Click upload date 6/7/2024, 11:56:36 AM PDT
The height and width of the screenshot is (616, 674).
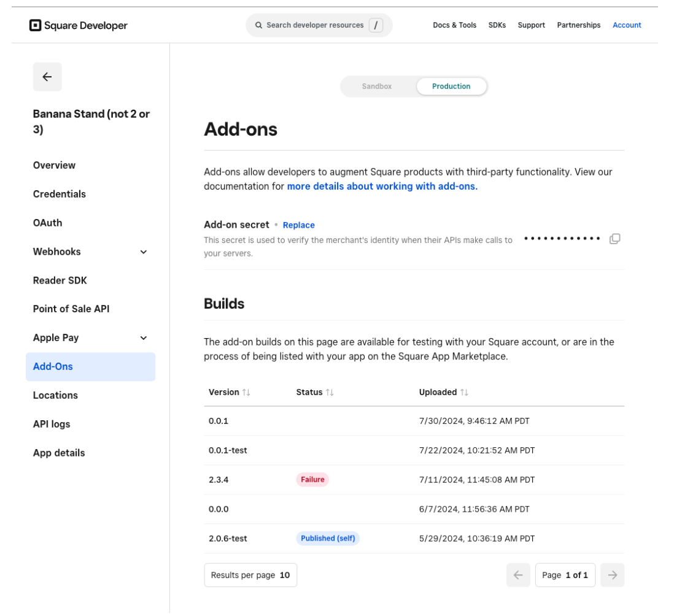474,509
